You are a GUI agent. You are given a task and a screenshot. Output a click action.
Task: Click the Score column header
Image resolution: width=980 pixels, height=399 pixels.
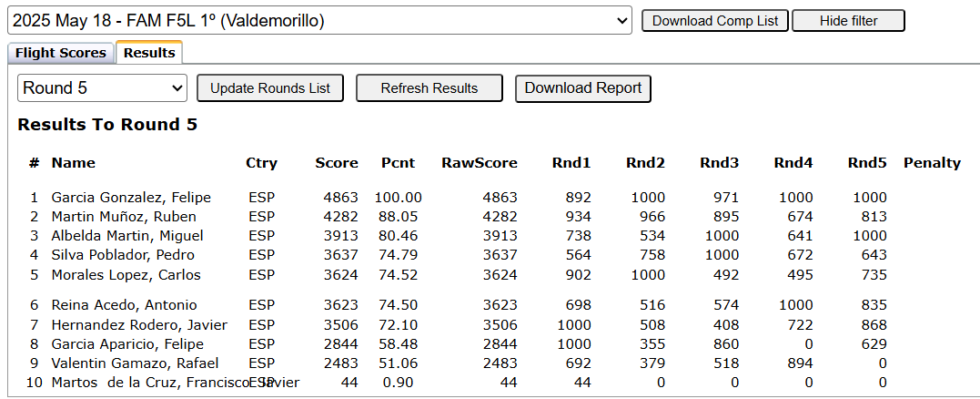pos(337,163)
